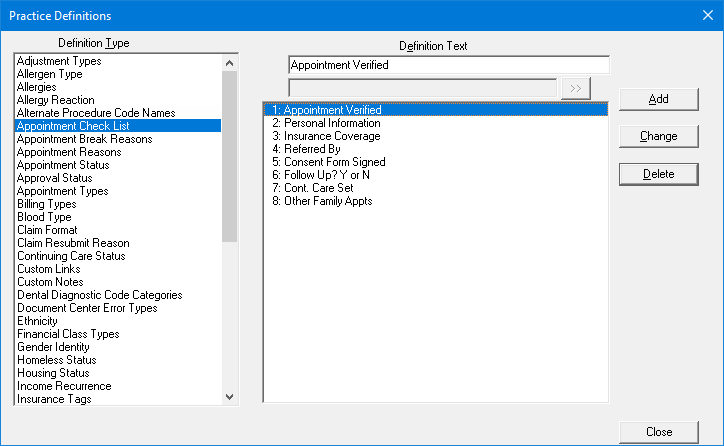724x446 pixels.
Task: Select Allergies in the type list
Action: pos(118,87)
